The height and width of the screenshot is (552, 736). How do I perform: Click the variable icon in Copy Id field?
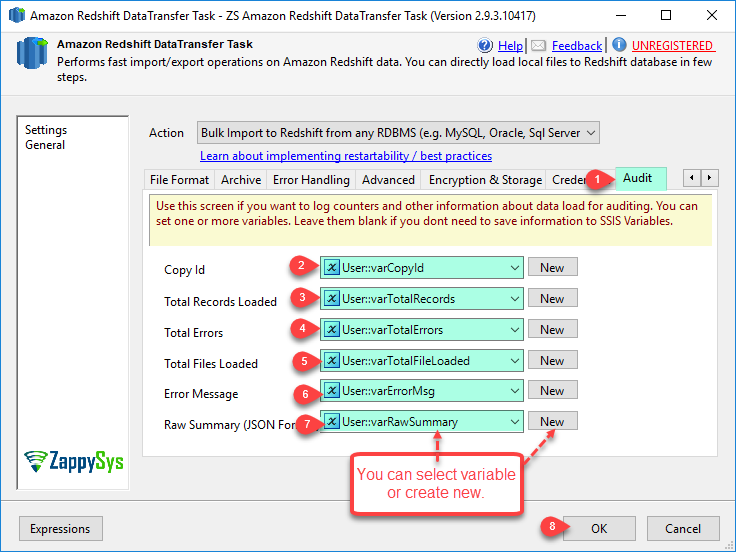click(x=331, y=268)
